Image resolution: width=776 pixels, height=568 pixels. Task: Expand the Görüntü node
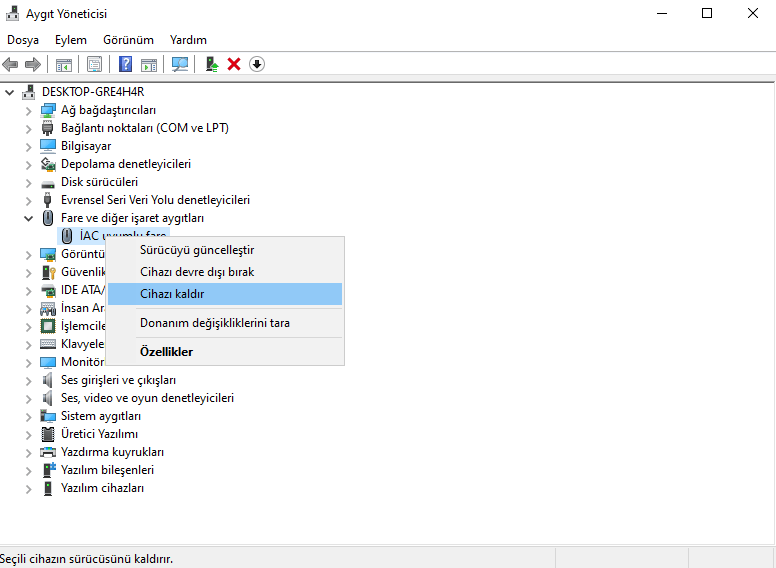point(29,254)
